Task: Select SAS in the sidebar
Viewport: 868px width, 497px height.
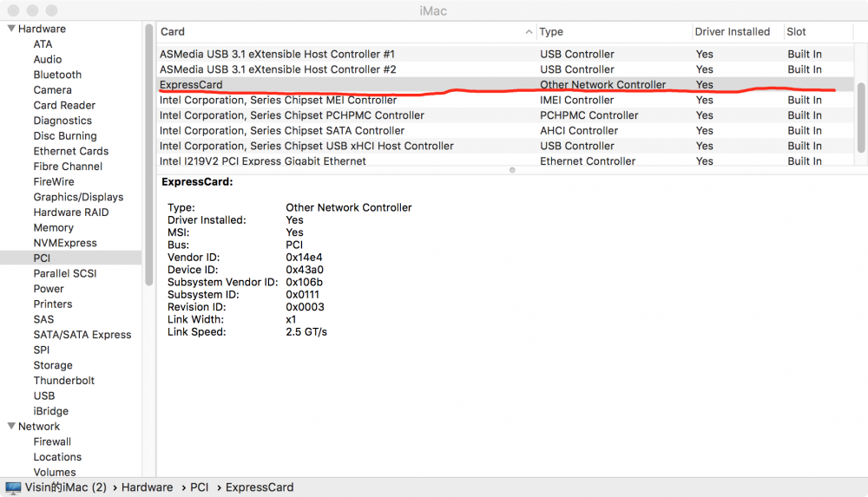Action: 43,319
